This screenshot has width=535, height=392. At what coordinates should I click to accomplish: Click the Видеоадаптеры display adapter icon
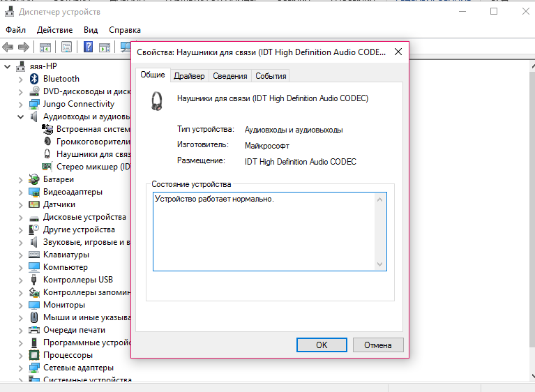click(x=34, y=192)
